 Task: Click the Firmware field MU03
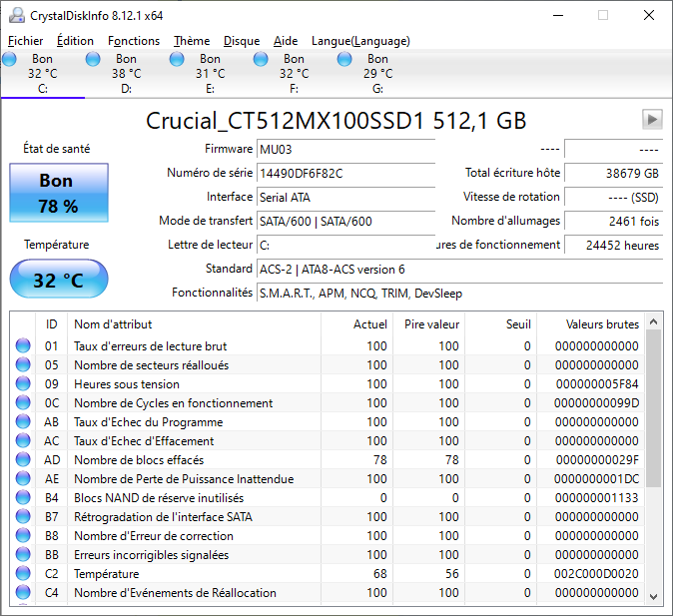pyautogui.click(x=345, y=150)
